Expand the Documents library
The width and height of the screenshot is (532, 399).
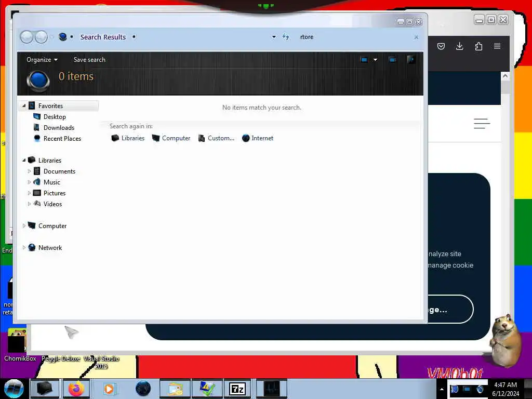(x=29, y=171)
